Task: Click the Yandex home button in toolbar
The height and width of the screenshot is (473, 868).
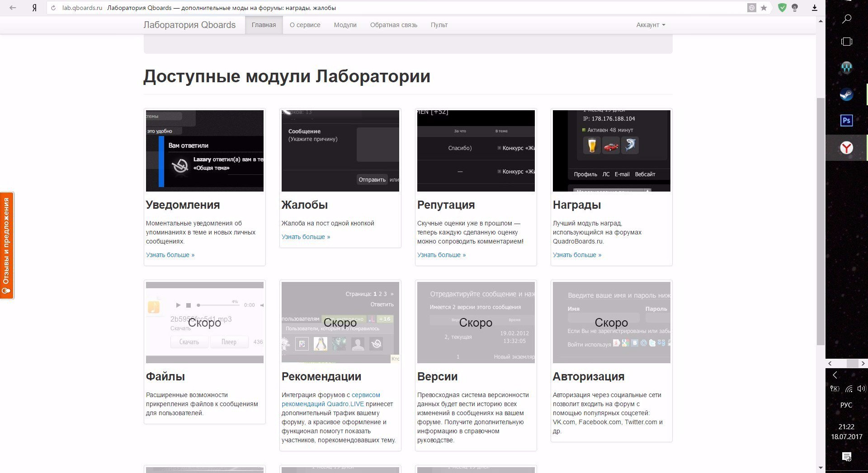Action: (34, 8)
